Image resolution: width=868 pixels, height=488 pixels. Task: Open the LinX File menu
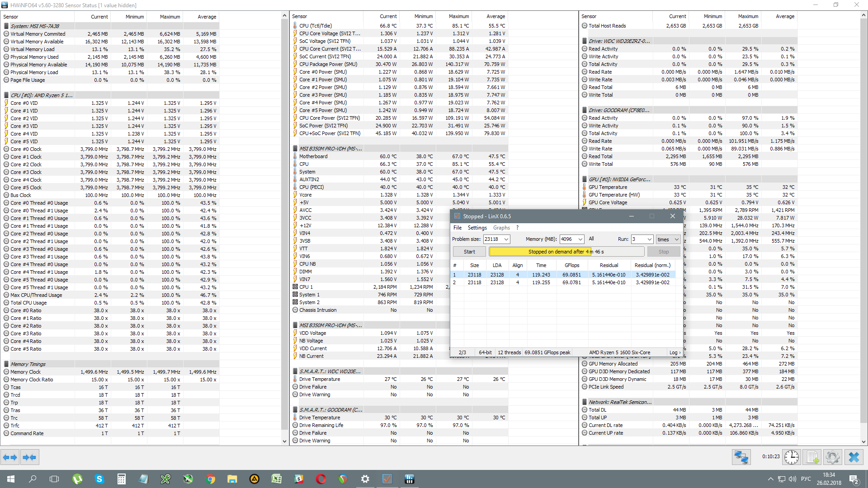pyautogui.click(x=458, y=228)
